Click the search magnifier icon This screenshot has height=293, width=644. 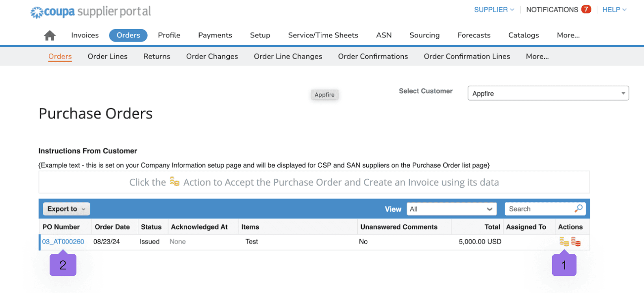click(x=579, y=209)
